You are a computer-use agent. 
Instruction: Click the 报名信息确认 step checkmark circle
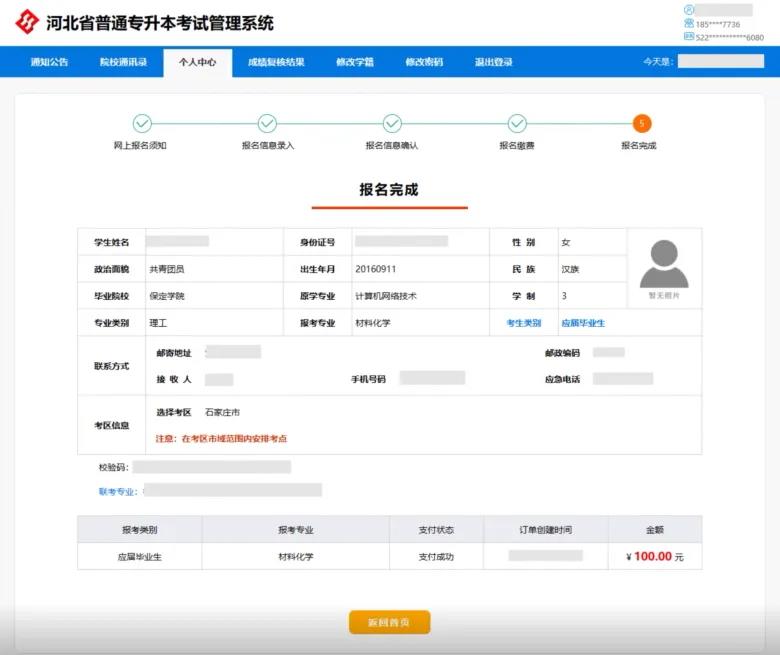point(392,123)
